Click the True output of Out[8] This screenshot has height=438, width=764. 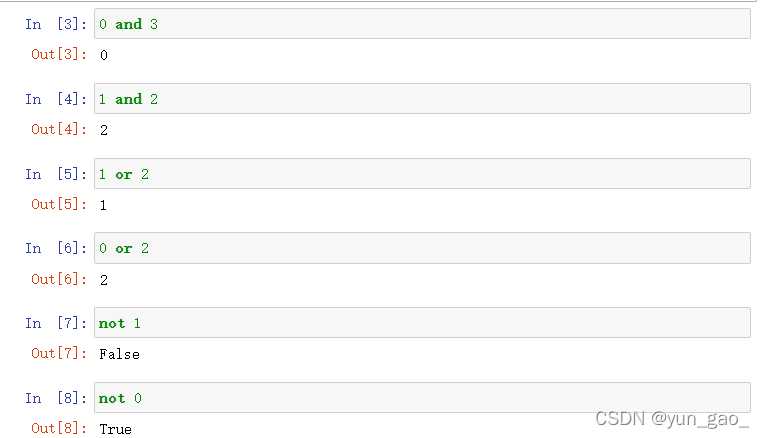pos(115,429)
